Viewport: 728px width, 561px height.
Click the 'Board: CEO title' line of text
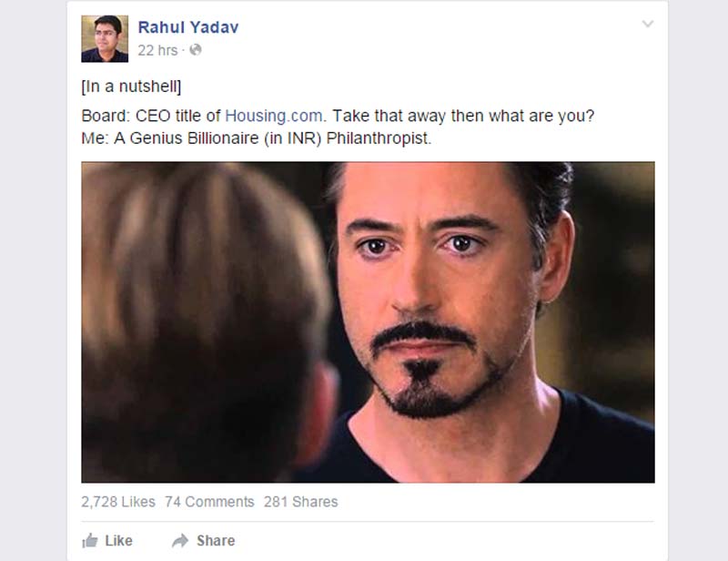click(338, 116)
